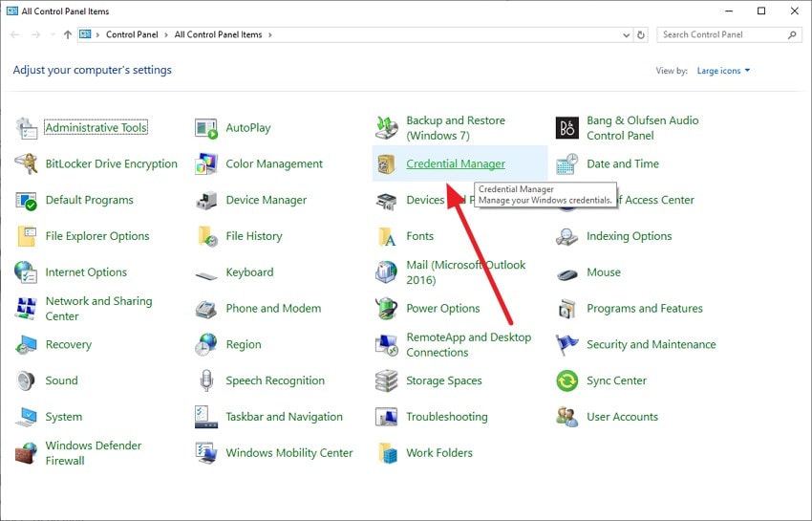Click the window title bar icon
The width and height of the screenshot is (812, 521).
11,11
